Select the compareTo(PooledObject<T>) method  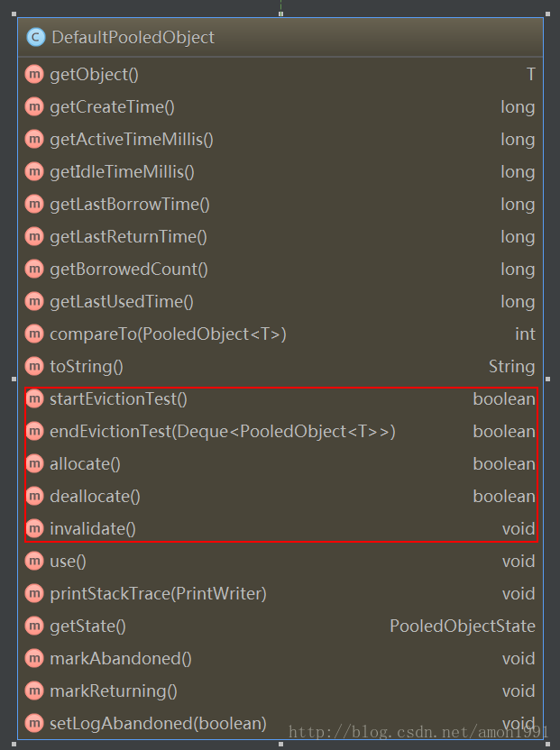(x=280, y=334)
